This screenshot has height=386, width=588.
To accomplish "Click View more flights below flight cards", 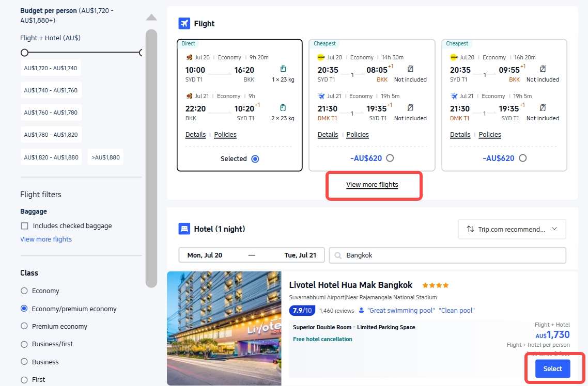I will (x=372, y=185).
